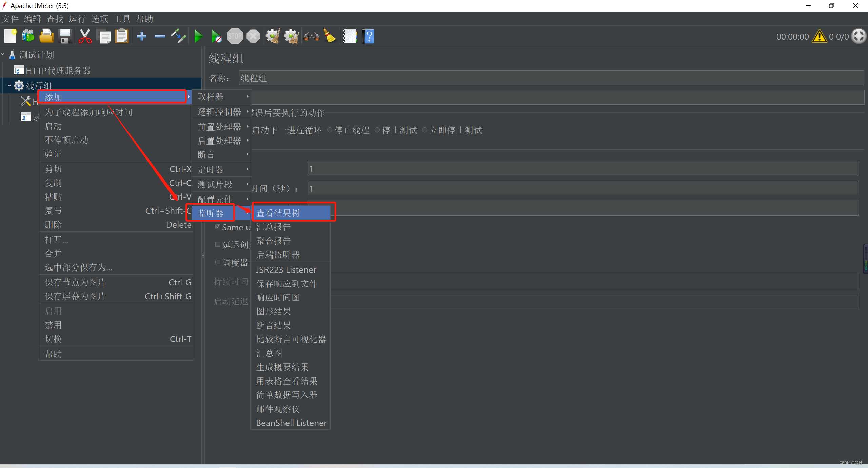The image size is (868, 468).
Task: Click the error warning indicator in status bar
Action: pyautogui.click(x=819, y=37)
